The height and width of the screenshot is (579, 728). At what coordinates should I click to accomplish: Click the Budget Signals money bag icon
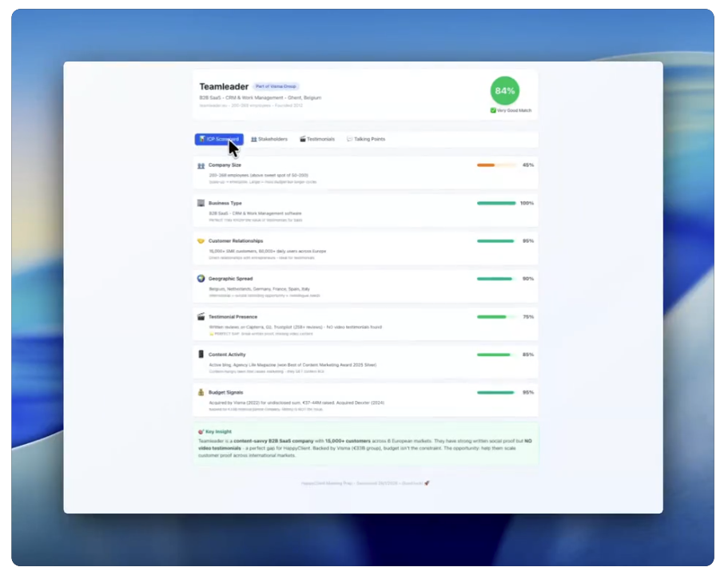coord(201,392)
